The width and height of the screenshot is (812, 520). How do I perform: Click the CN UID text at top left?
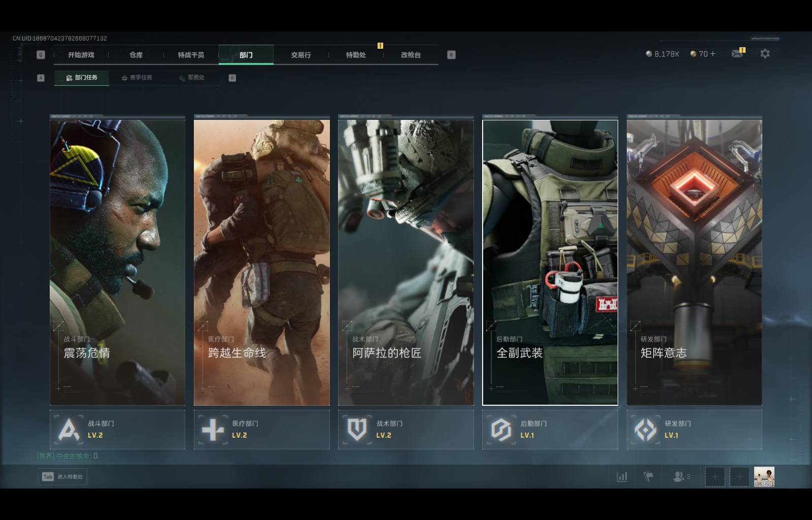[x=60, y=38]
